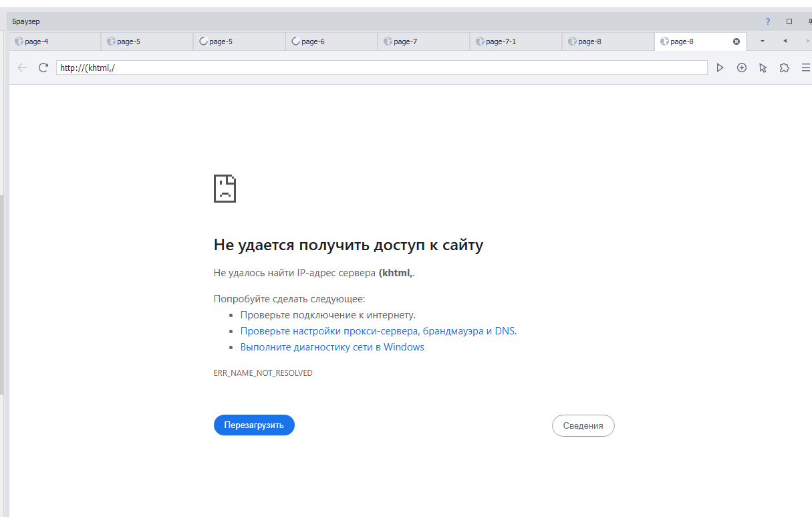The width and height of the screenshot is (812, 517).
Task: Click the sad page error icon
Action: 225,189
